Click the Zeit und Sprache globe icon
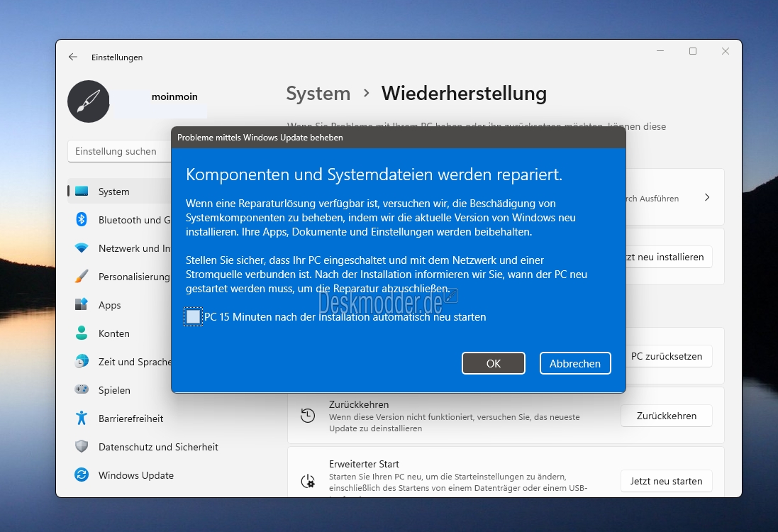 (82, 361)
